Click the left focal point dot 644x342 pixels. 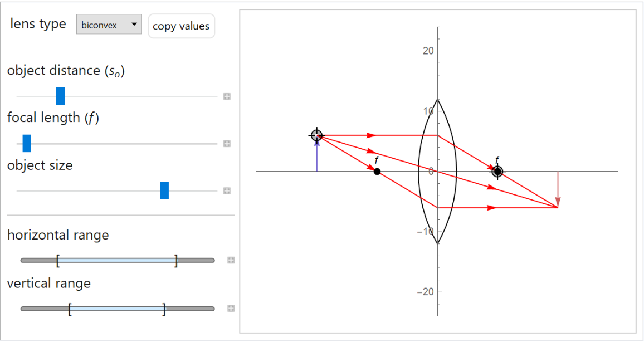tap(377, 172)
